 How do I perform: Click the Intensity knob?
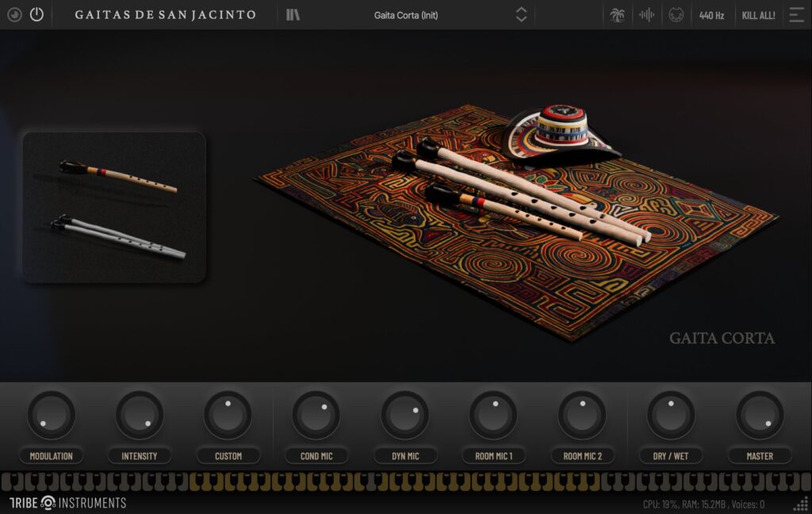pos(140,415)
